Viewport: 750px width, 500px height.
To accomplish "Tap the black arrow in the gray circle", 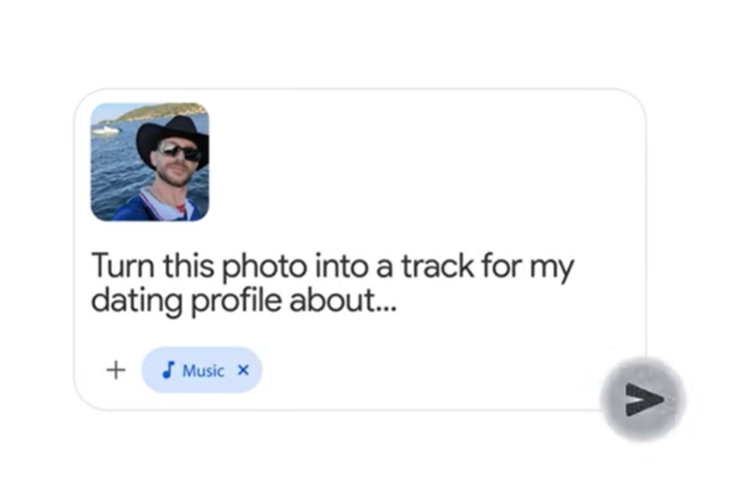I will click(645, 398).
